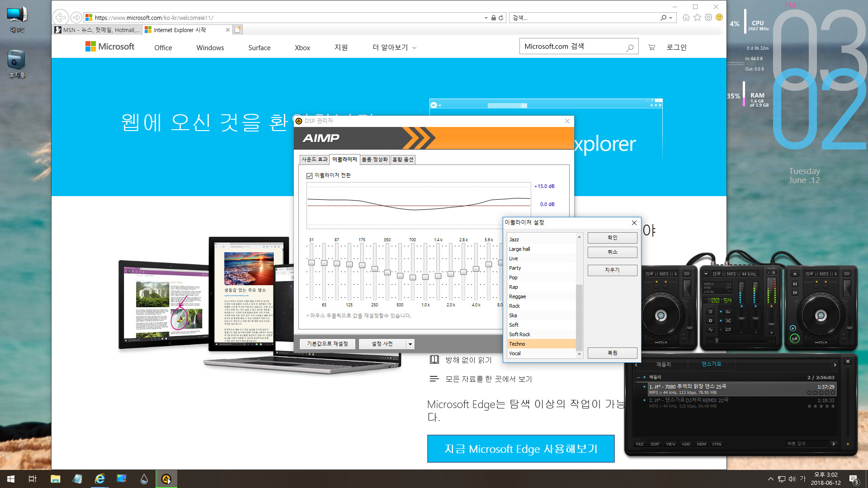Click the Microsoft.com search magnifier icon
Viewport: 868px width, 488px height.
point(630,47)
